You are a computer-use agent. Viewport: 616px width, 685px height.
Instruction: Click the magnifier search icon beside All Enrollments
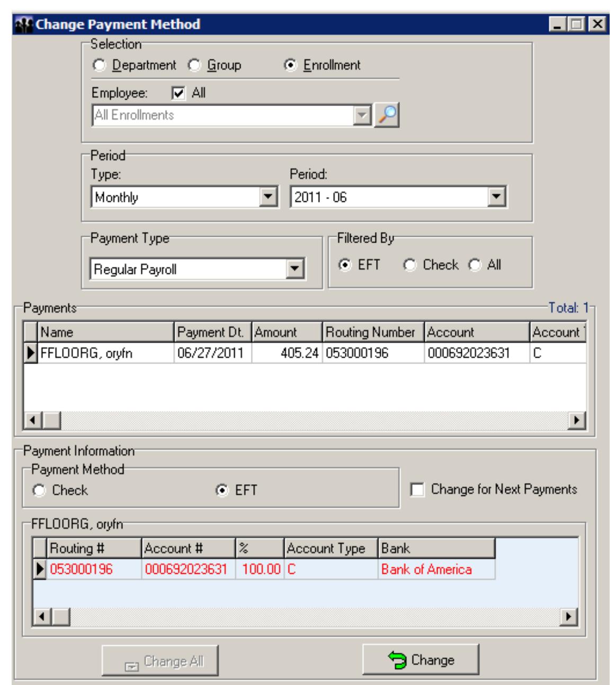click(x=386, y=115)
